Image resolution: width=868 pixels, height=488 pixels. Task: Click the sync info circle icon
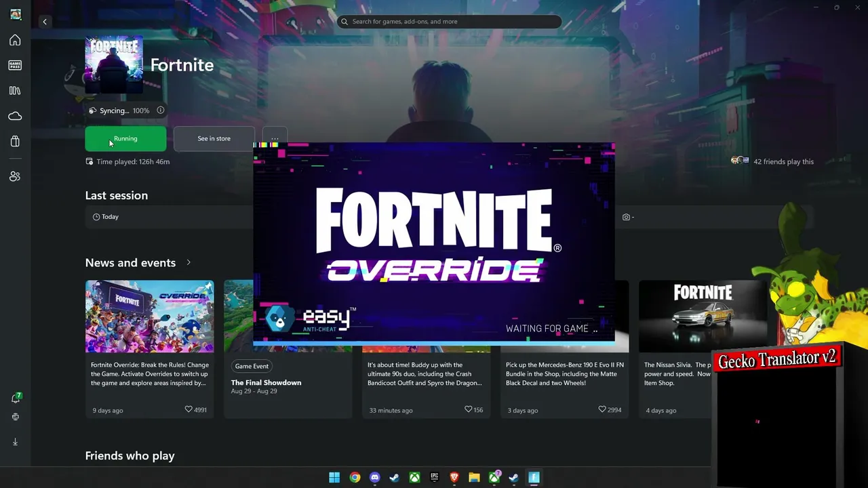[161, 110]
